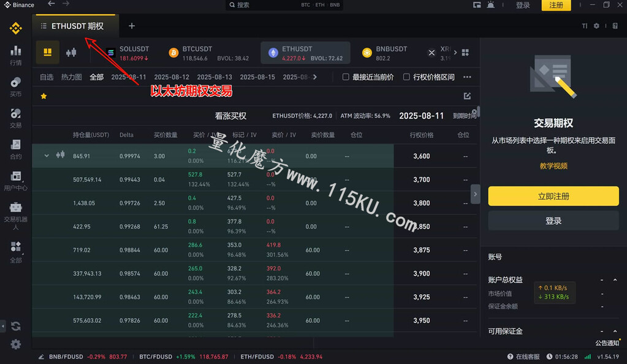
Task: Collapse the 可用保证金 section
Action: (615, 331)
